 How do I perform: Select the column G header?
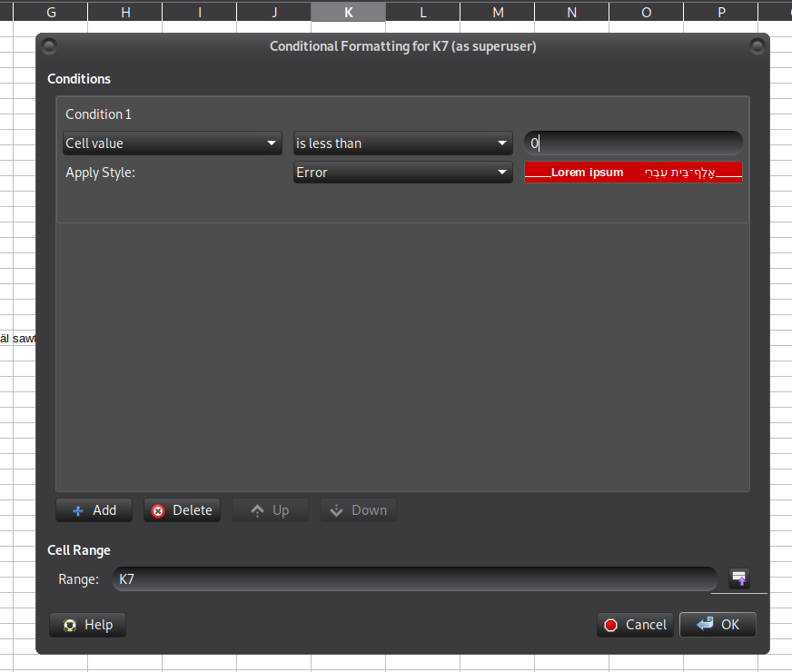pyautogui.click(x=51, y=12)
